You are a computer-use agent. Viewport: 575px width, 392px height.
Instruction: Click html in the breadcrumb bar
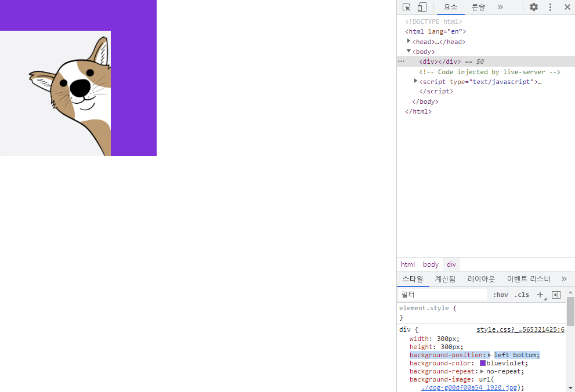pos(408,264)
